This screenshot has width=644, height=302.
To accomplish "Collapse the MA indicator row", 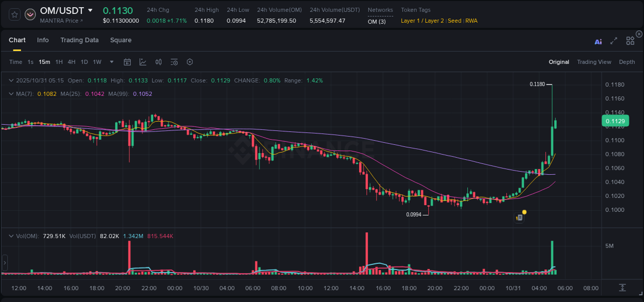I will 11,94.
